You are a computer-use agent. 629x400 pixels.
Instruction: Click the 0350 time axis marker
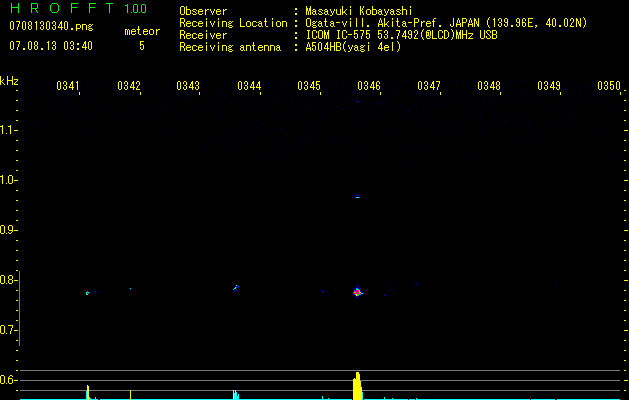click(609, 86)
